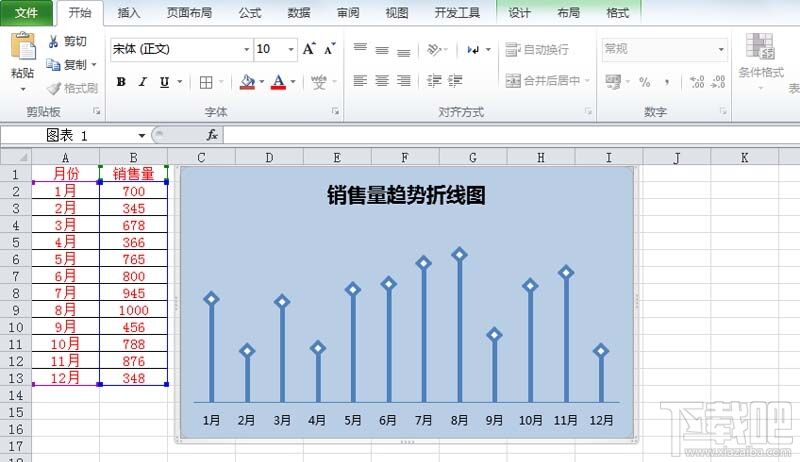Click the Paste clipboard icon
The height and width of the screenshot is (462, 800).
[23, 47]
